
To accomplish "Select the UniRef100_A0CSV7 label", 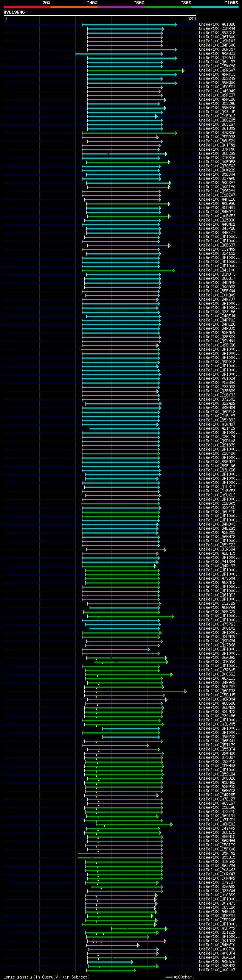I will tap(217, 183).
